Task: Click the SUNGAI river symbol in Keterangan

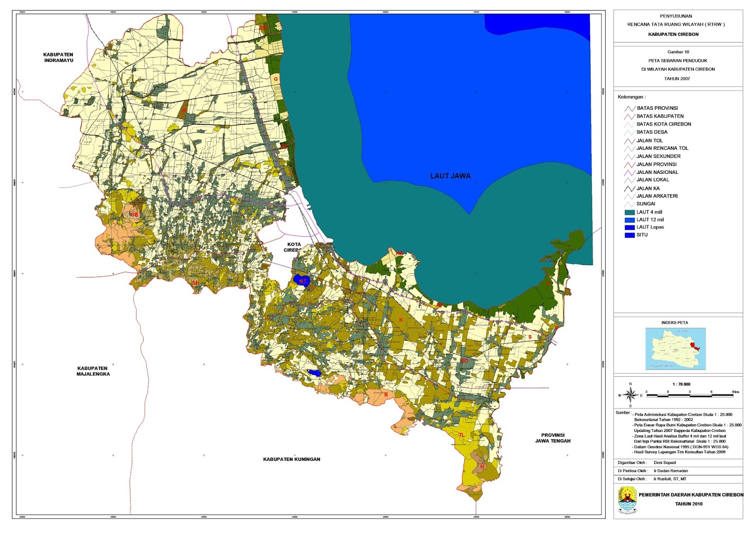Action: click(x=629, y=204)
